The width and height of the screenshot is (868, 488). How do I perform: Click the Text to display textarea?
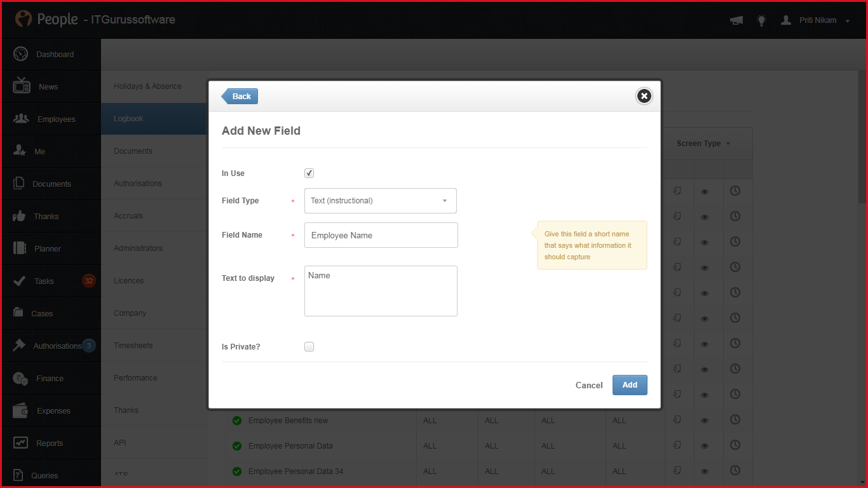click(381, 291)
